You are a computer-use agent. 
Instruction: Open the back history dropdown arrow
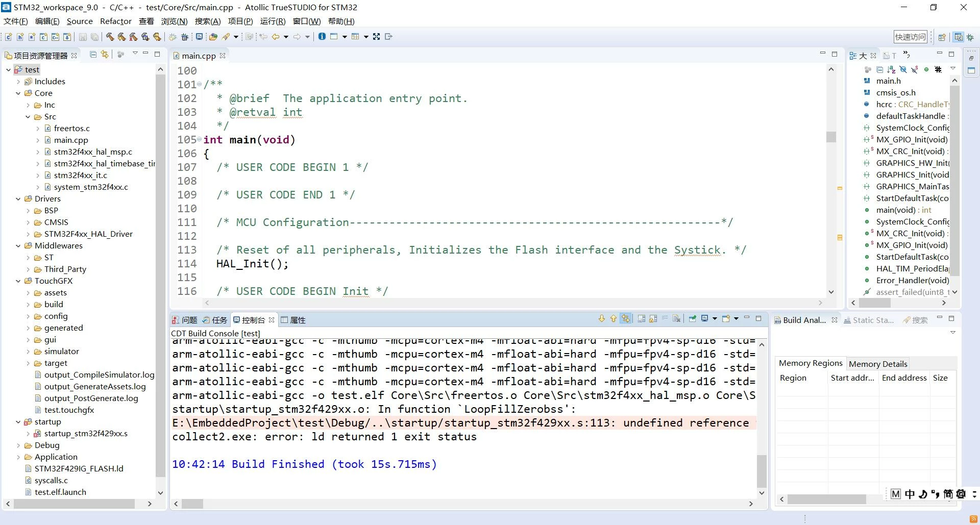pos(286,37)
